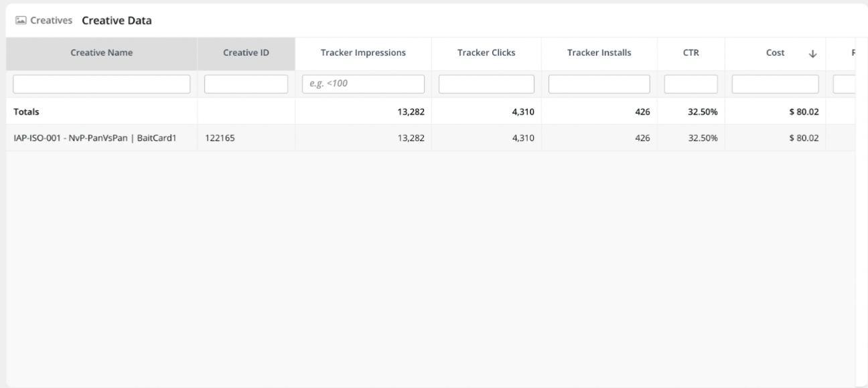Click the Tracker Impressions 'e.g. <100' filter box

coord(363,84)
